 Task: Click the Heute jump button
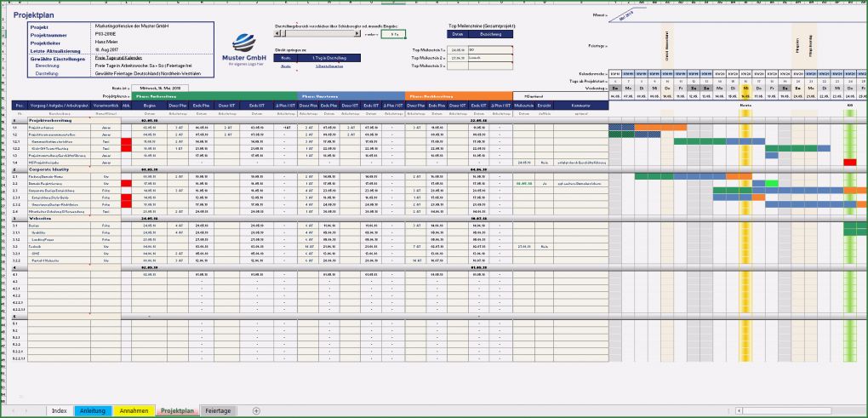point(286,58)
